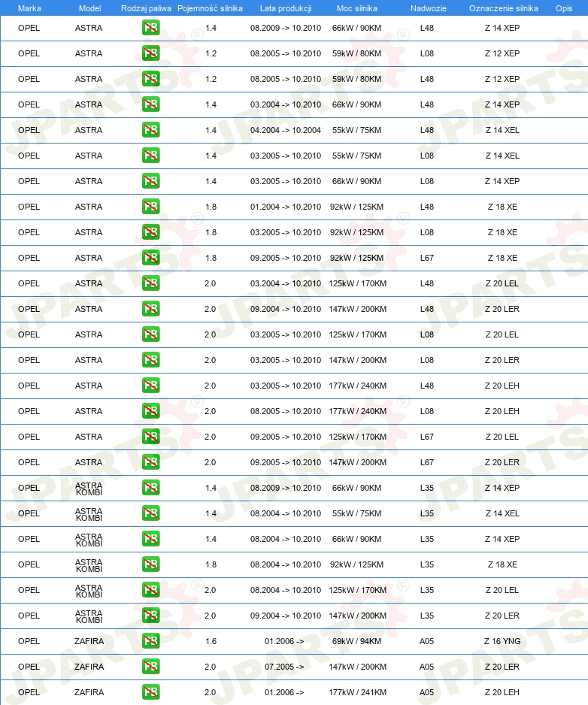Click the Moc silnika column header
588x705 pixels.
click(356, 8)
